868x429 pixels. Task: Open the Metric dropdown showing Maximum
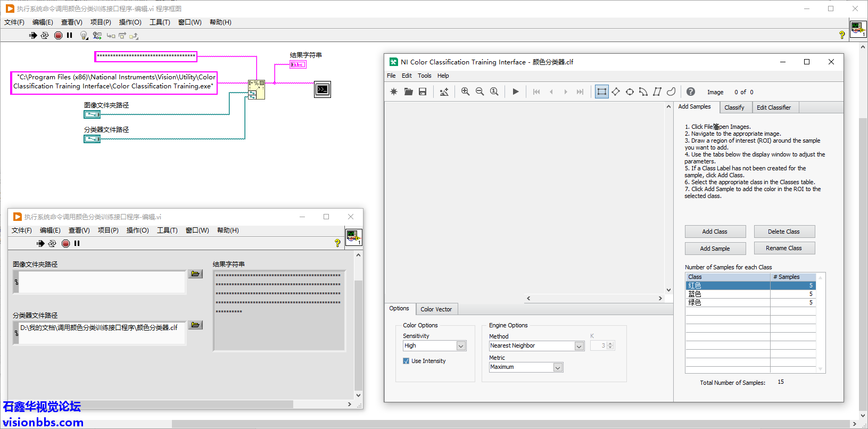[558, 367]
